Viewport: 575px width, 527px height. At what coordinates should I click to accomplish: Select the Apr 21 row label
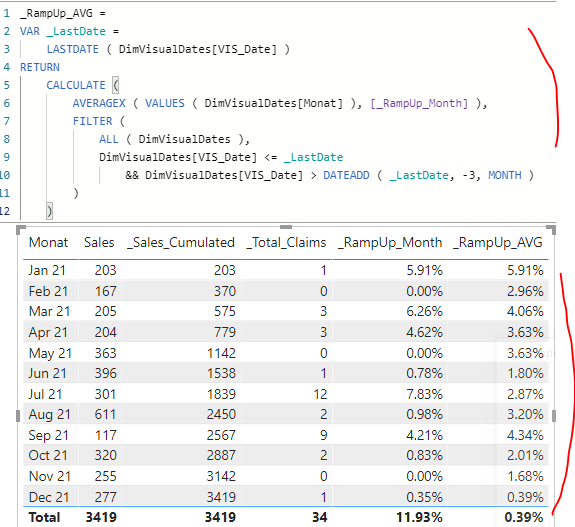pos(48,332)
